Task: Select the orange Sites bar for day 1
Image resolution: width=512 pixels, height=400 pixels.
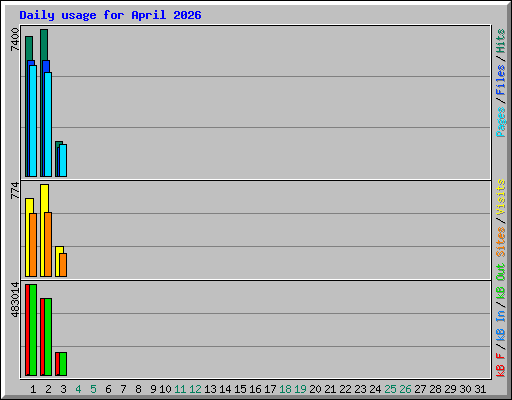Action: click(33, 245)
